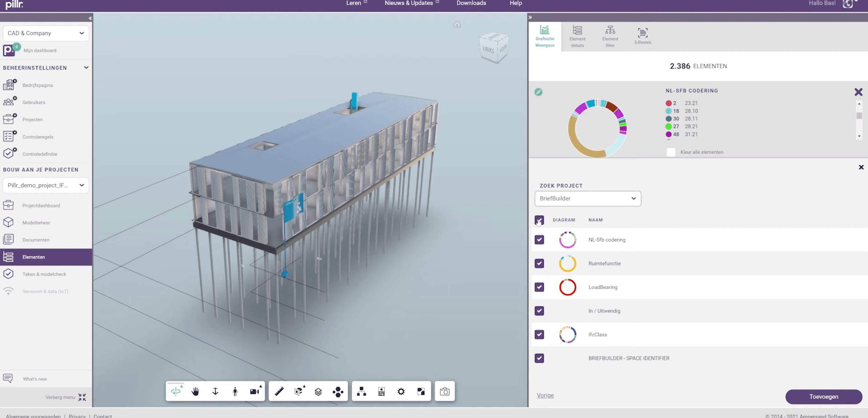
Task: Select the pan hand tool
Action: tap(195, 391)
